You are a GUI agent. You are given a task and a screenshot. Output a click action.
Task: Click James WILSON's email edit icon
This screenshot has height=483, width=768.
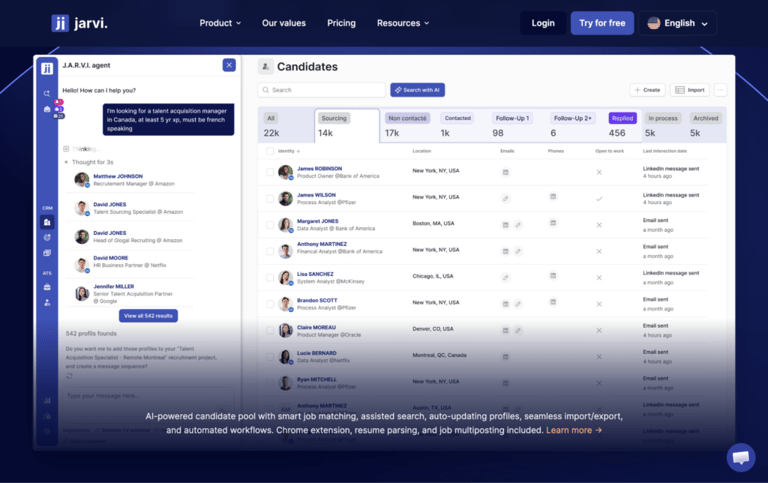click(505, 198)
